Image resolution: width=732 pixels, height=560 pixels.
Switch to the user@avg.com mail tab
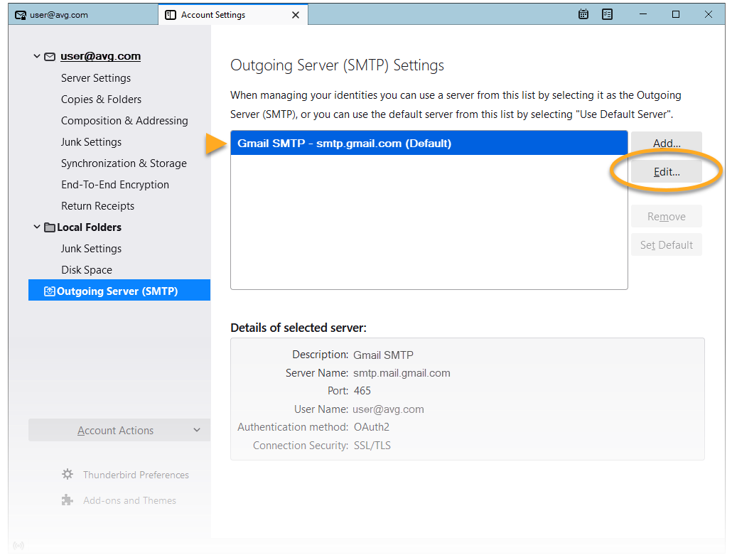pos(80,15)
